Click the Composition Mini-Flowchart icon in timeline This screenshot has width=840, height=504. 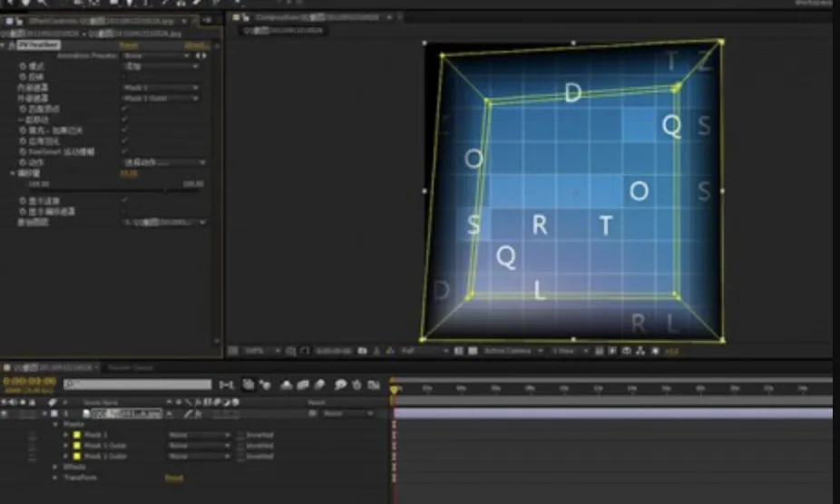226,384
